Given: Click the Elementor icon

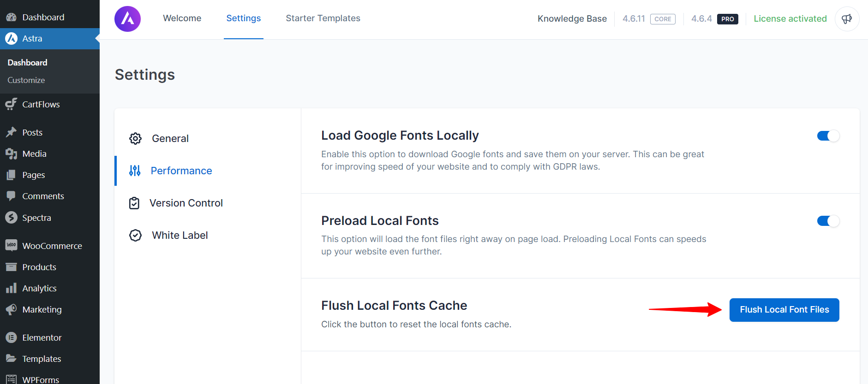Looking at the screenshot, I should pos(12,337).
